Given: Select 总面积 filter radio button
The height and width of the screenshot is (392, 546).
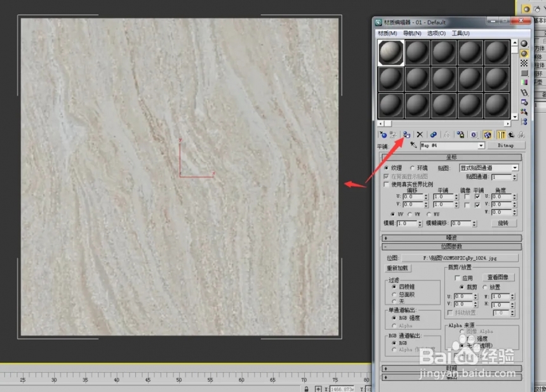Looking at the screenshot, I should 394,294.
